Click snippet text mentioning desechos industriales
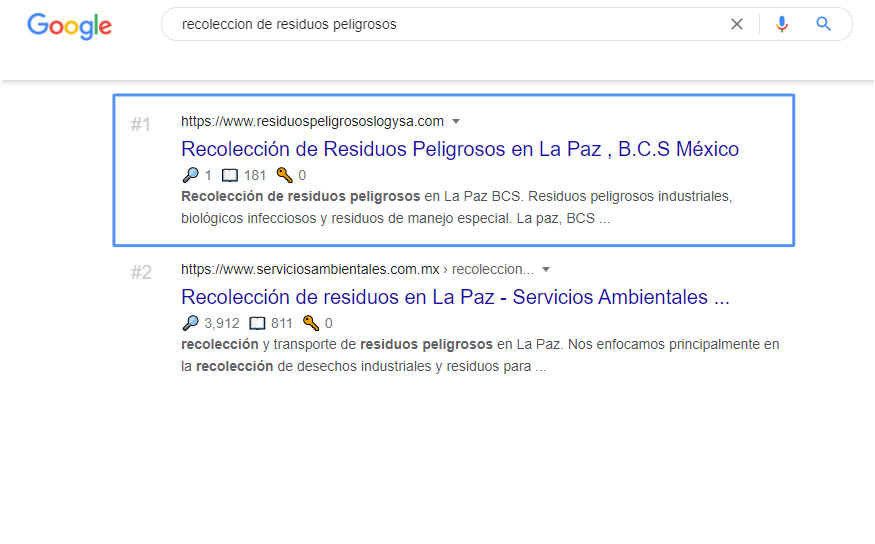The image size is (875, 544). (x=364, y=366)
